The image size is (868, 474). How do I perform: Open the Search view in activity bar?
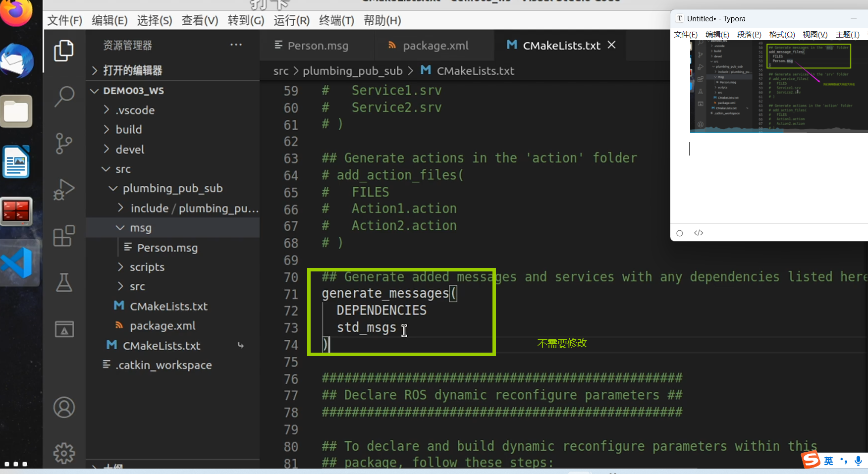pyautogui.click(x=64, y=97)
